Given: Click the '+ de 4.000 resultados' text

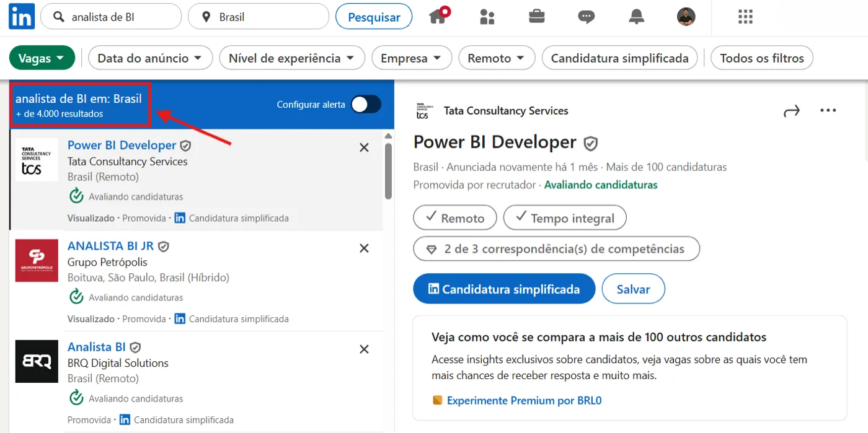Looking at the screenshot, I should click(x=60, y=114).
